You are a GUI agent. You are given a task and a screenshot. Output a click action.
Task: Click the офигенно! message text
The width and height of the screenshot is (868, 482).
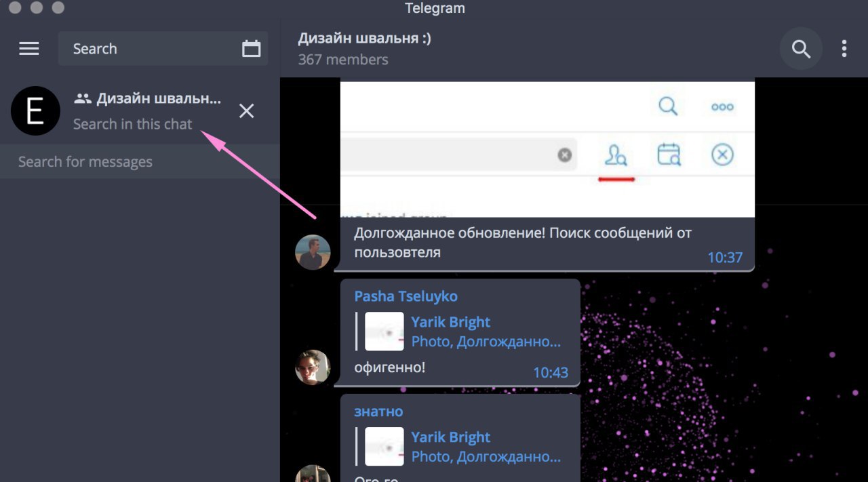tap(390, 368)
